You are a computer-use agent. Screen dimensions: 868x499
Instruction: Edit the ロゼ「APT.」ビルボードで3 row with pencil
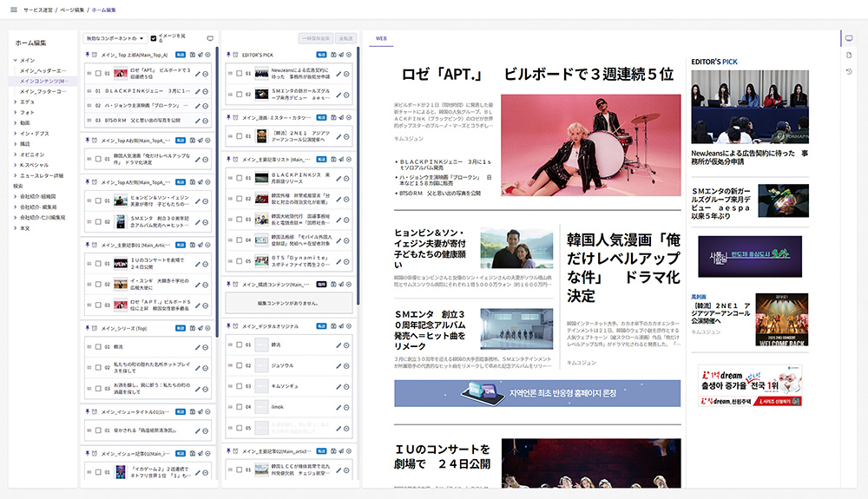point(198,74)
